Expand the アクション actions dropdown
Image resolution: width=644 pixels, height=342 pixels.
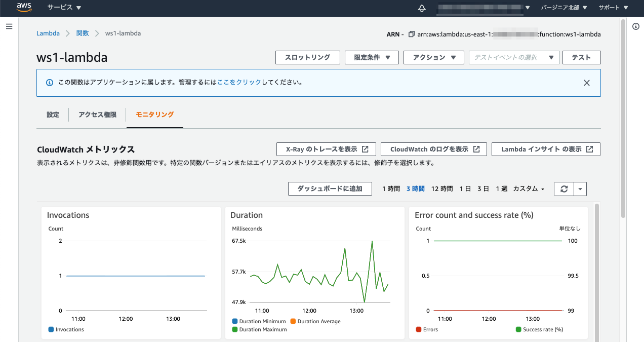(434, 57)
